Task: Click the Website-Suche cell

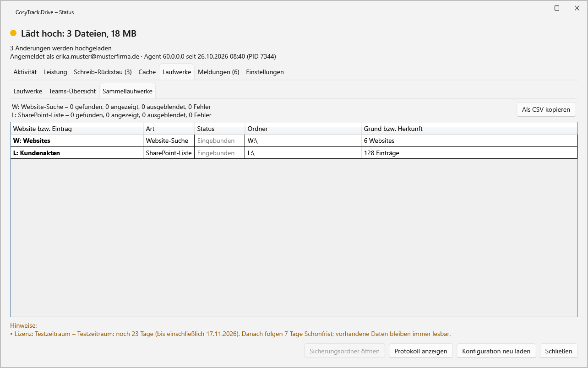Action: (x=169, y=141)
